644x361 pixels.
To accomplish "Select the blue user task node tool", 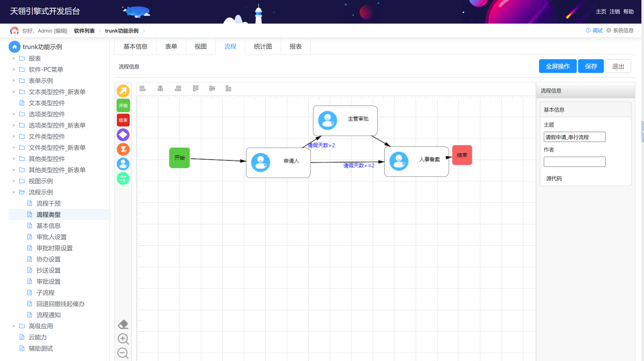I will pos(123,164).
